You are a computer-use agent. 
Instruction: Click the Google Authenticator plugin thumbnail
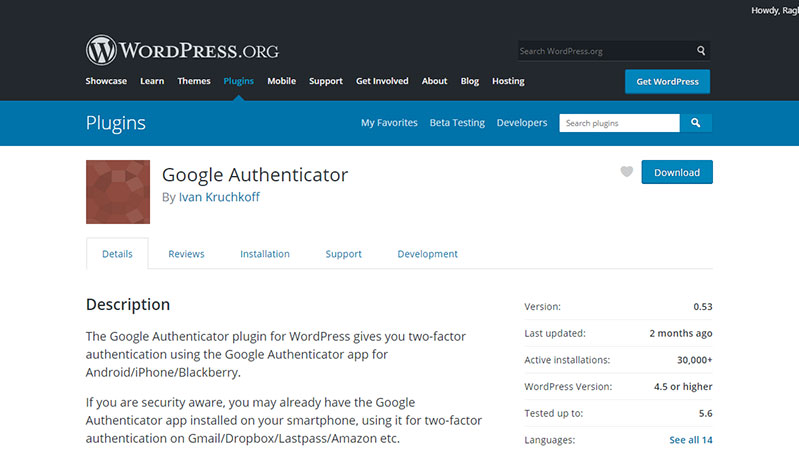pos(118,192)
